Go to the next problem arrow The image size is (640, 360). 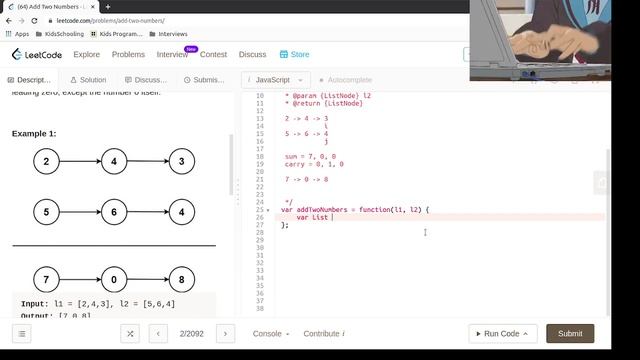click(x=225, y=334)
